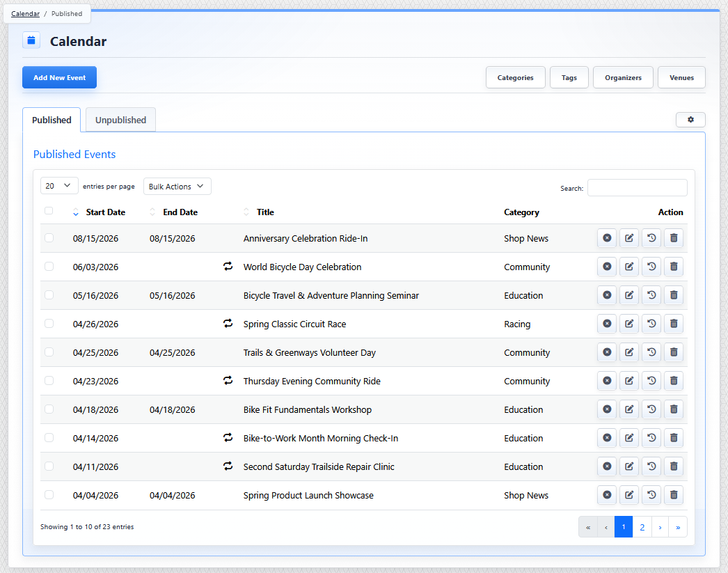The width and height of the screenshot is (728, 573).
Task: Go to next page arrow
Action: (x=660, y=527)
